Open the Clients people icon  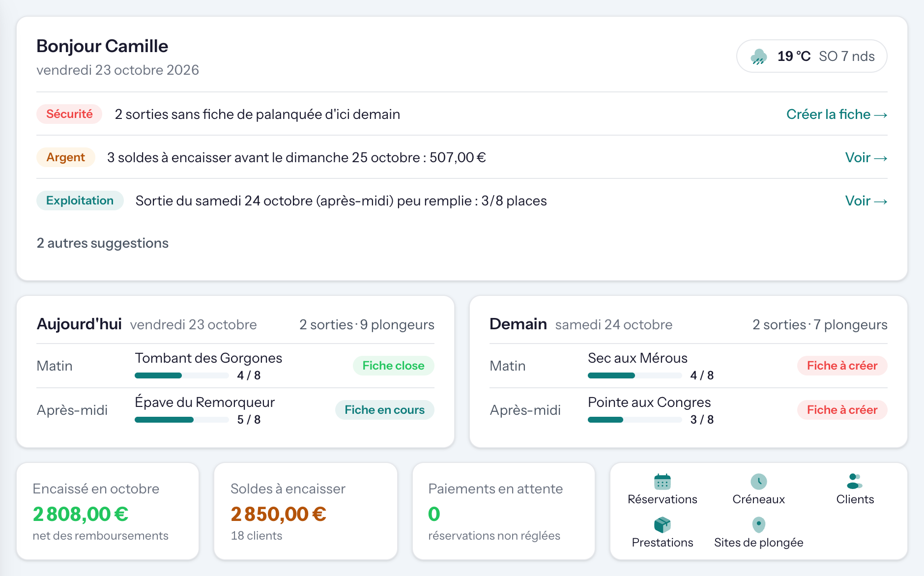click(855, 482)
